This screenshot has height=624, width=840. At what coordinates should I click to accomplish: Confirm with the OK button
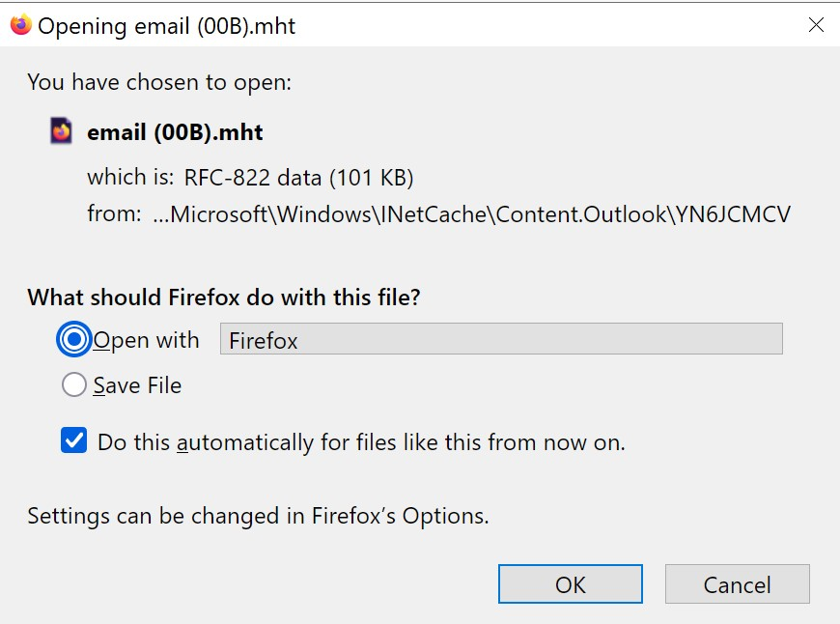point(571,584)
